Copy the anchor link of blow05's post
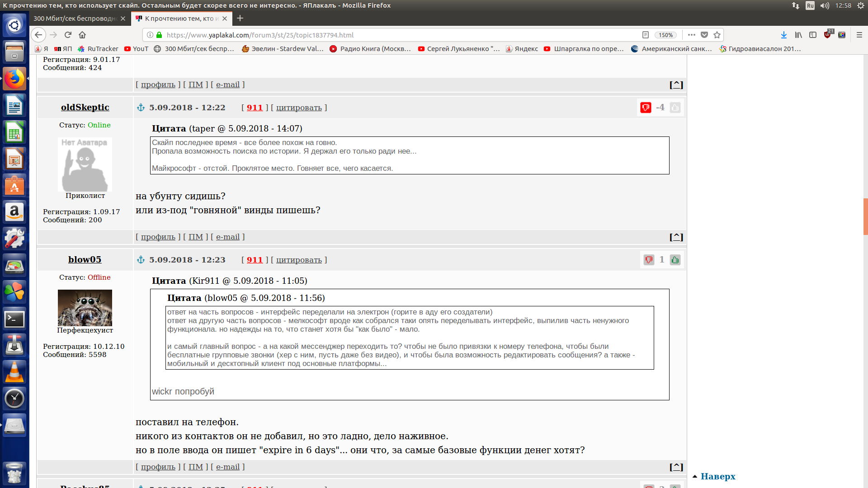Viewport: 868px width, 488px height. [x=141, y=260]
